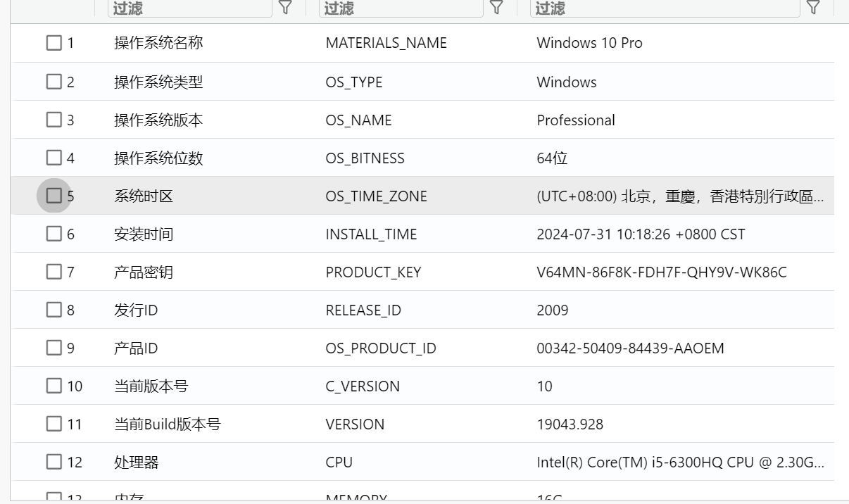
Task: Check the checkbox for row 1 操作系统名称
Action: click(x=54, y=43)
